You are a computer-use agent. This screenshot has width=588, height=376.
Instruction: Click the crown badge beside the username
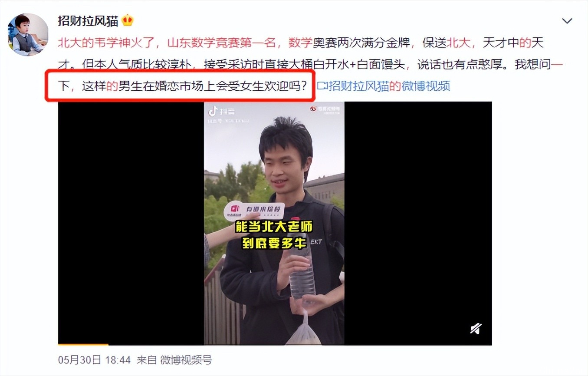pyautogui.click(x=128, y=20)
